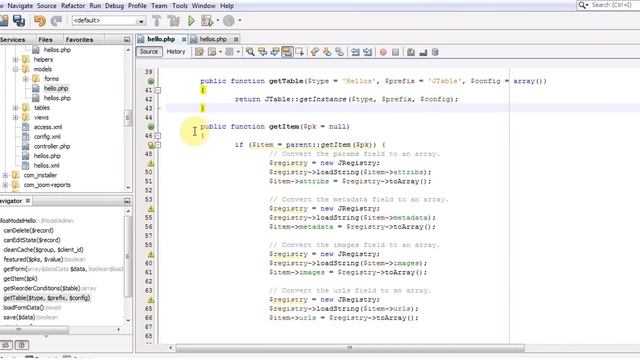Select access.xml in project tree

[x=48, y=127]
